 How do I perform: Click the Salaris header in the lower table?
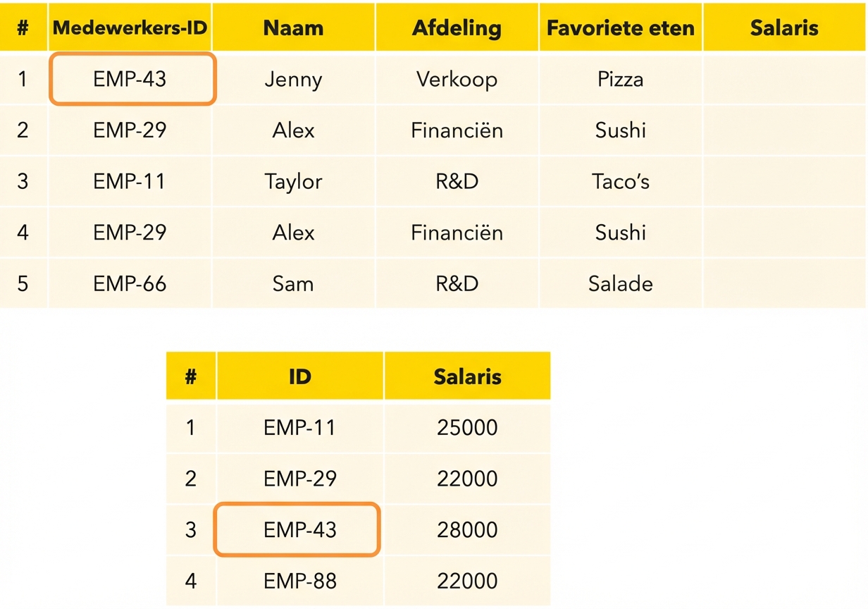[467, 376]
